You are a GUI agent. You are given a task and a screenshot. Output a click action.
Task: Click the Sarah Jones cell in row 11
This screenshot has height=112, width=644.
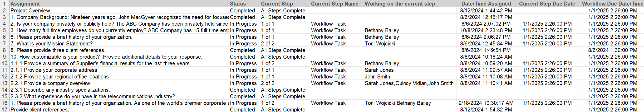pos(410,70)
